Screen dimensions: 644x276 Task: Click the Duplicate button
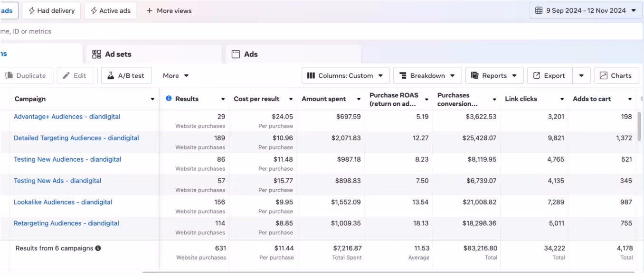[x=26, y=75]
